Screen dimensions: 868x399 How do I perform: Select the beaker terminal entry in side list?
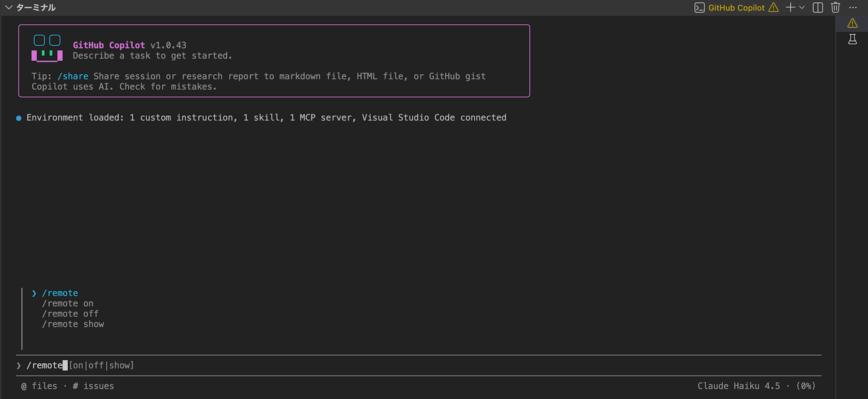point(852,39)
